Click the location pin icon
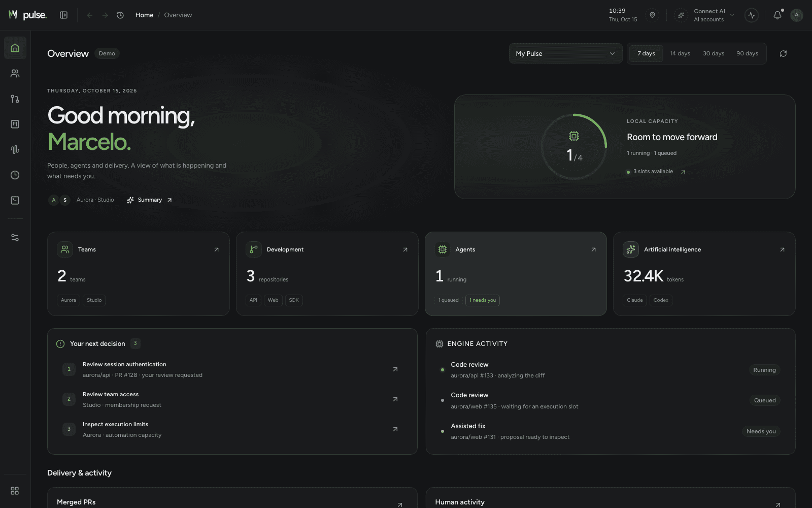Viewport: 812px width, 508px height. 652,15
